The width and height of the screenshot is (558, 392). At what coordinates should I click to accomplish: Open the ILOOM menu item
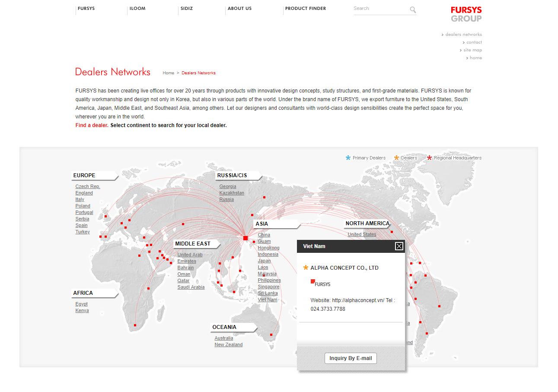[x=137, y=8]
